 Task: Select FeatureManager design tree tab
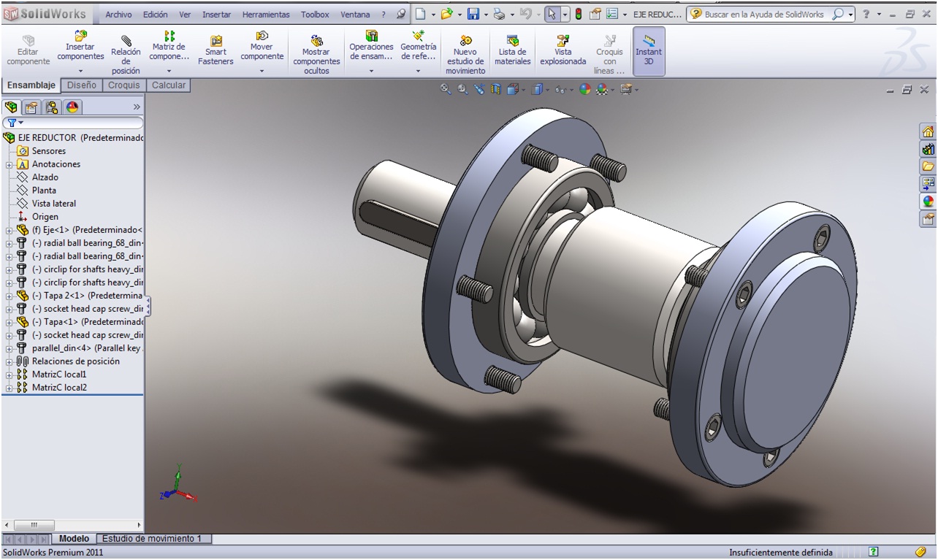point(11,107)
